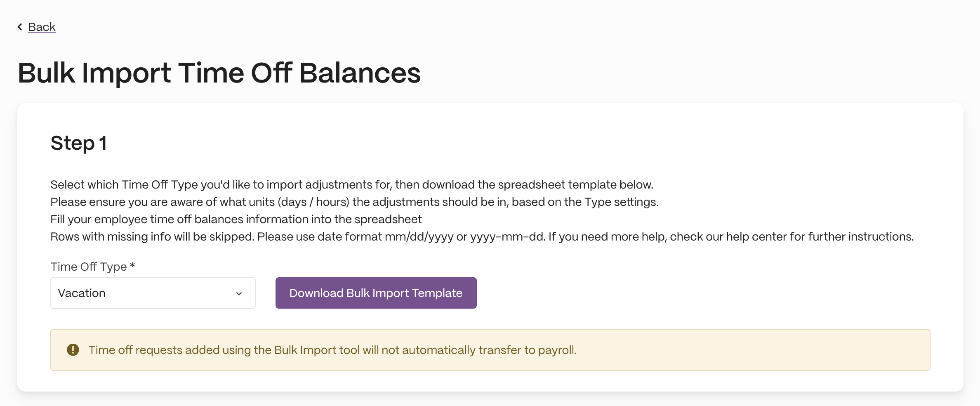Open the Time Off Type Vacation dropdown
The width and height of the screenshot is (980, 406).
pos(153,293)
